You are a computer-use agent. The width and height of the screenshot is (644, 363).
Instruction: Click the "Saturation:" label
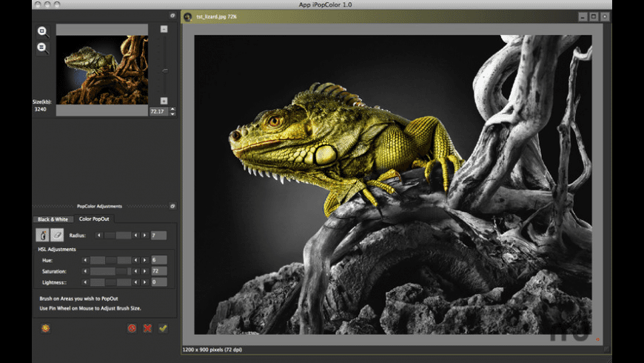pos(54,271)
